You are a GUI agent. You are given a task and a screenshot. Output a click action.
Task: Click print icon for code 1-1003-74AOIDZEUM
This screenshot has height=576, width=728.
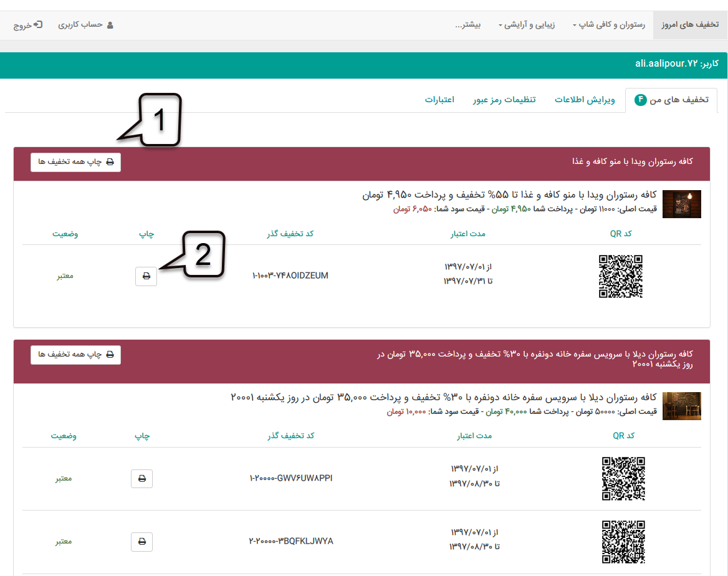tap(146, 276)
